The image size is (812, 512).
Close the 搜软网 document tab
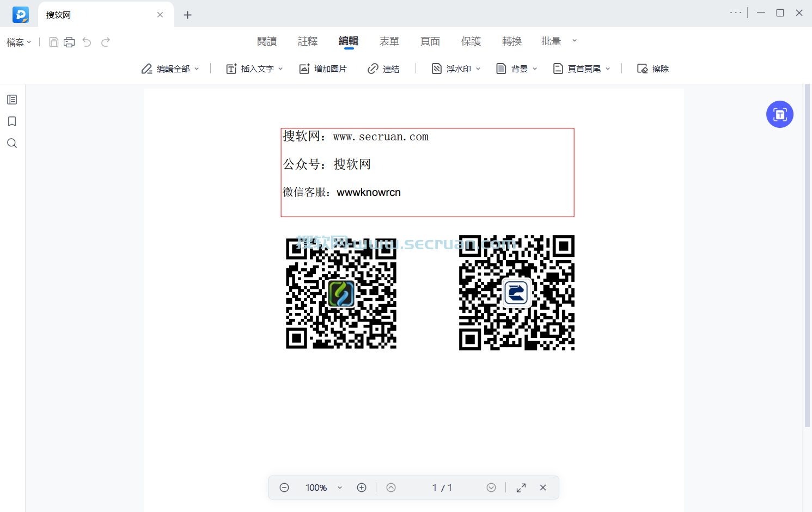click(x=160, y=15)
